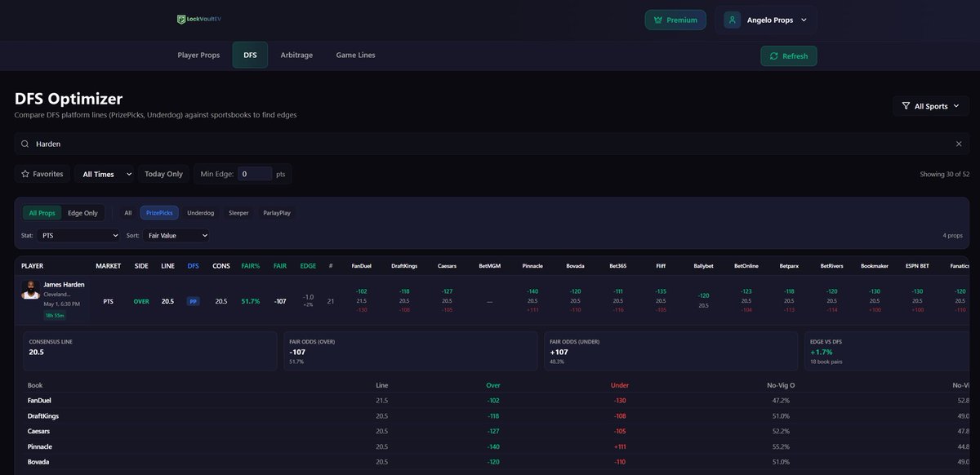Toggle the Favorites star filter
This screenshot has height=475, width=980.
[42, 174]
